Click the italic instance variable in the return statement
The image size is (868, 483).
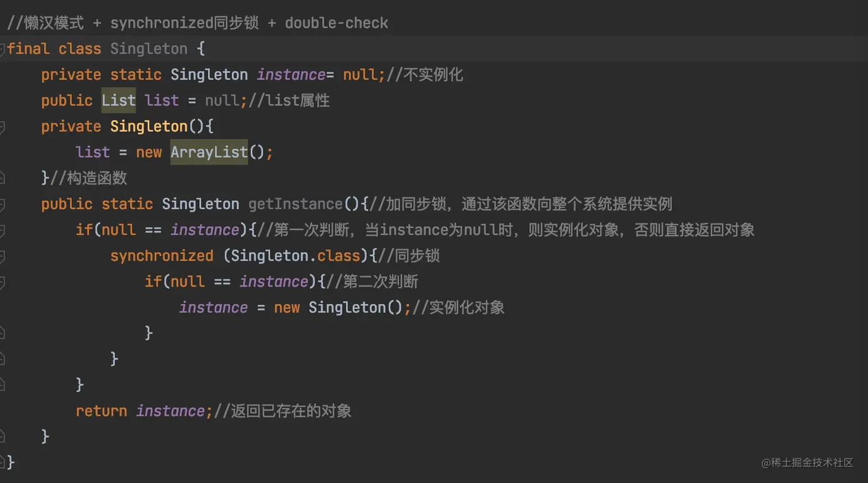[170, 411]
